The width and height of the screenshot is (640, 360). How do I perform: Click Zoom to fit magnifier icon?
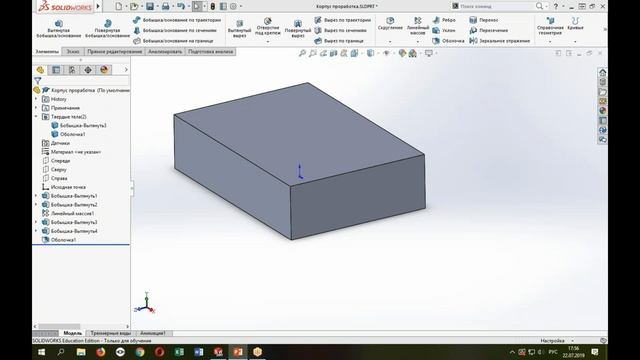[x=302, y=53]
